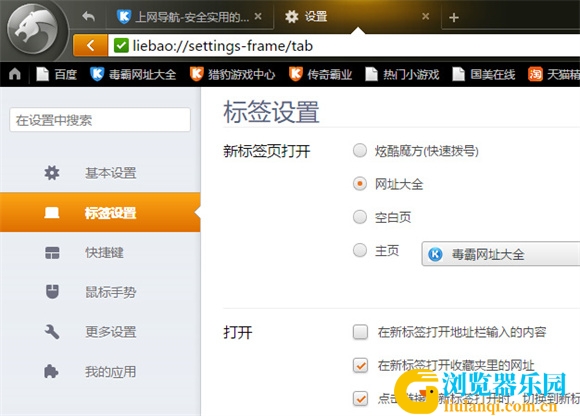Open the 毒霸网址大全 bookmark
The height and width of the screenshot is (416, 580).
tap(133, 74)
